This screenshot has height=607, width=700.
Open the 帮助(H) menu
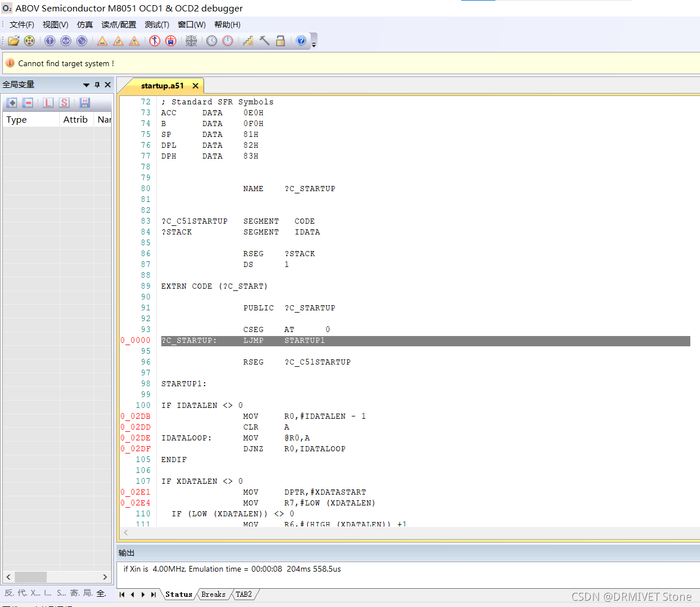pyautogui.click(x=227, y=25)
